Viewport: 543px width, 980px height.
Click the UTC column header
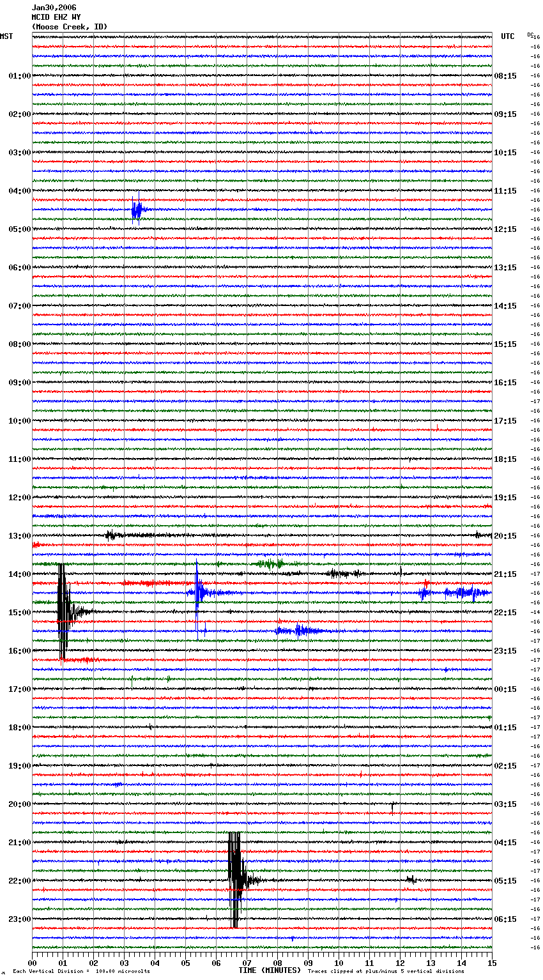point(508,36)
